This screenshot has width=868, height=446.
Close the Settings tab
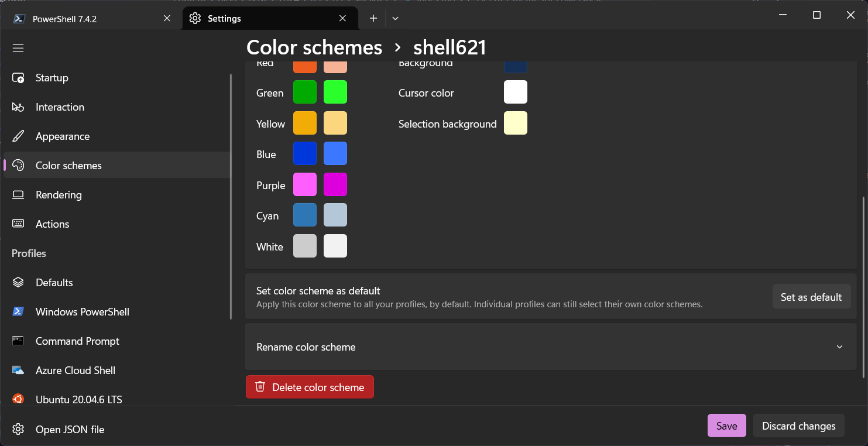pos(342,19)
